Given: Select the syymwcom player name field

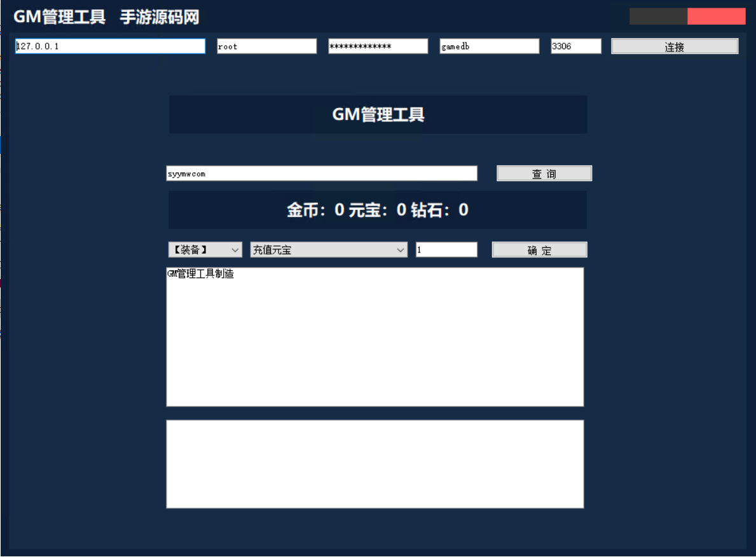Looking at the screenshot, I should (x=321, y=173).
